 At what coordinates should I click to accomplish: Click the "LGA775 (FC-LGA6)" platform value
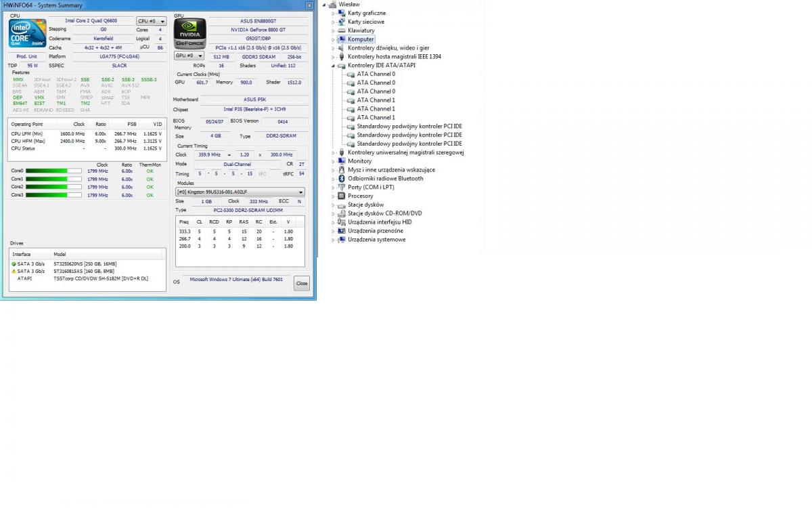point(119,56)
